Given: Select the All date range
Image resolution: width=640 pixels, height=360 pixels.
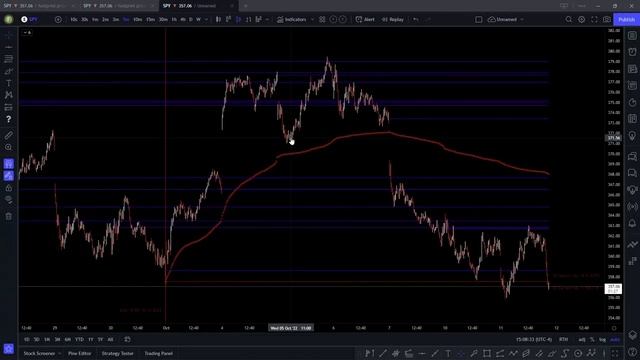Looking at the screenshot, I should [110, 339].
